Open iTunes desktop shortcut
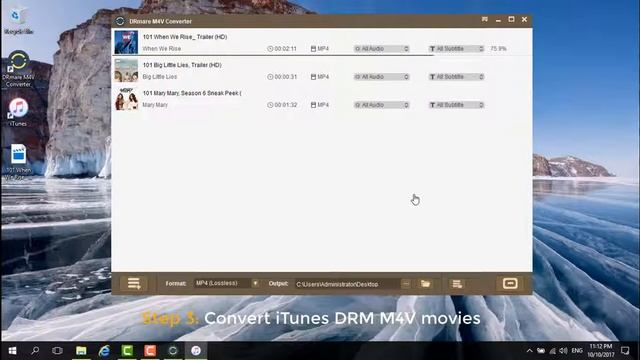The image size is (640, 360). click(18, 112)
